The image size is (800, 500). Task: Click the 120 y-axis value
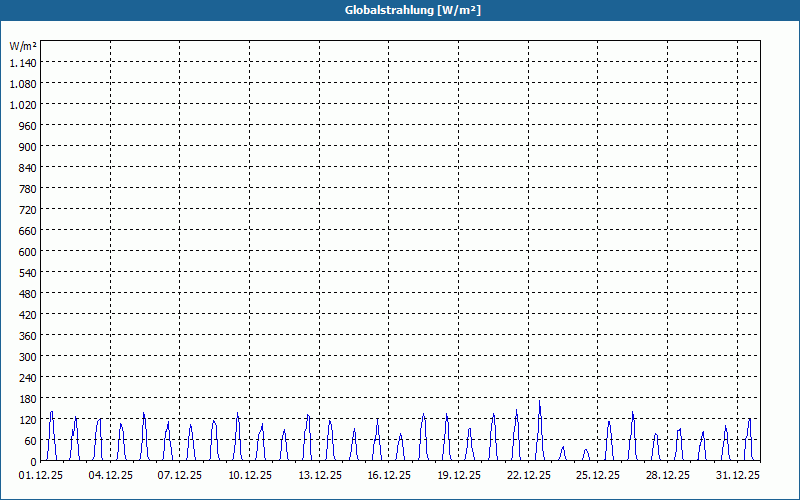coord(28,420)
